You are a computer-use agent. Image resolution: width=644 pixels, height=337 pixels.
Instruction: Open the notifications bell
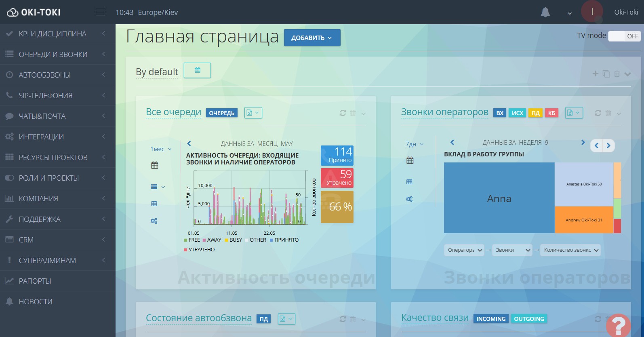[545, 13]
